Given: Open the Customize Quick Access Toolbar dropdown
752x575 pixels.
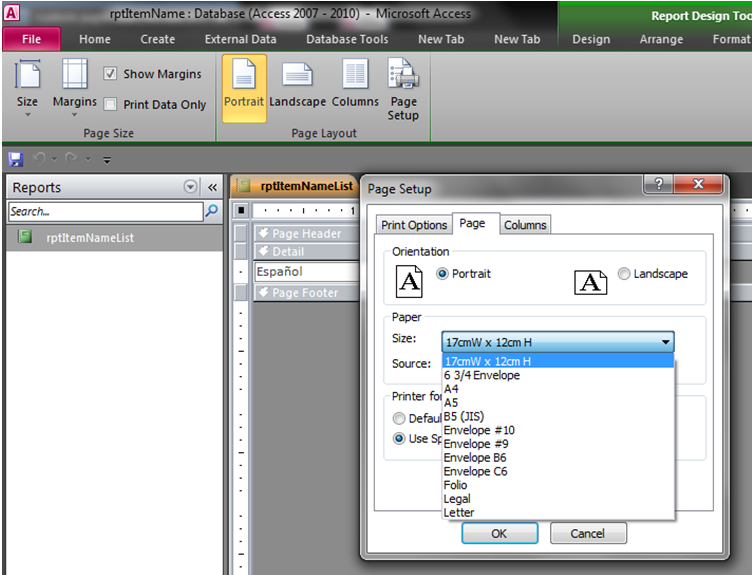Looking at the screenshot, I should pos(107,160).
